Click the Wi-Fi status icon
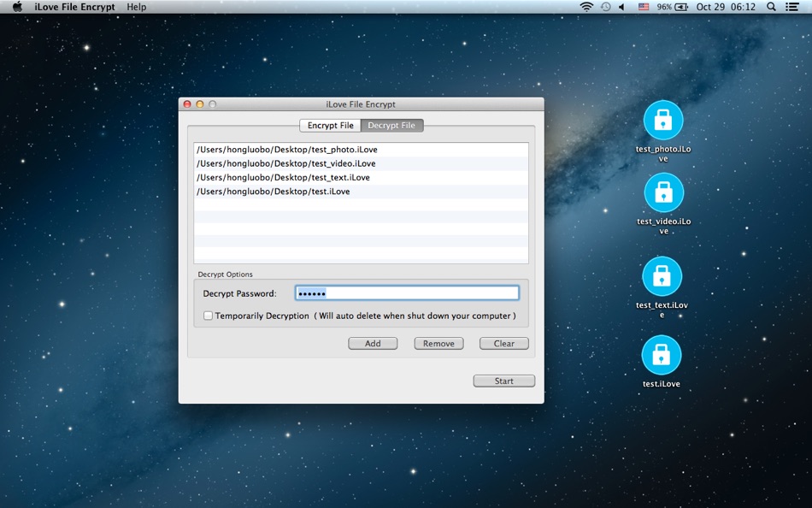This screenshot has width=812, height=508. tap(586, 7)
